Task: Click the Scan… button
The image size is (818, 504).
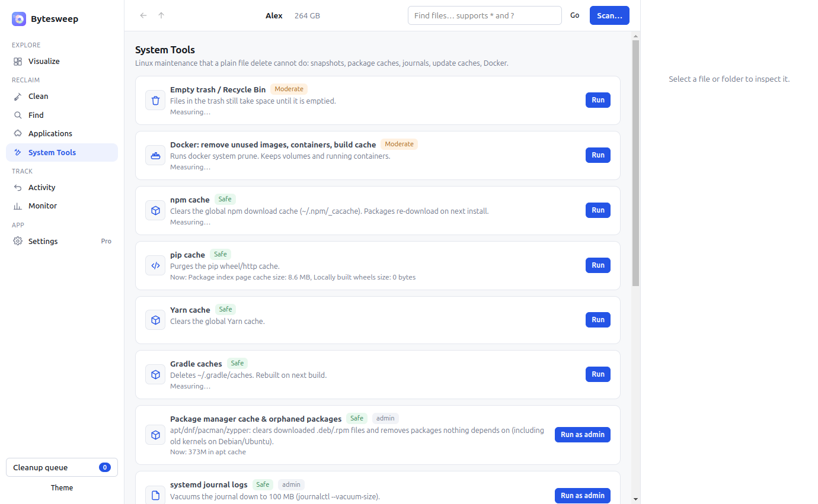Action: coord(609,15)
